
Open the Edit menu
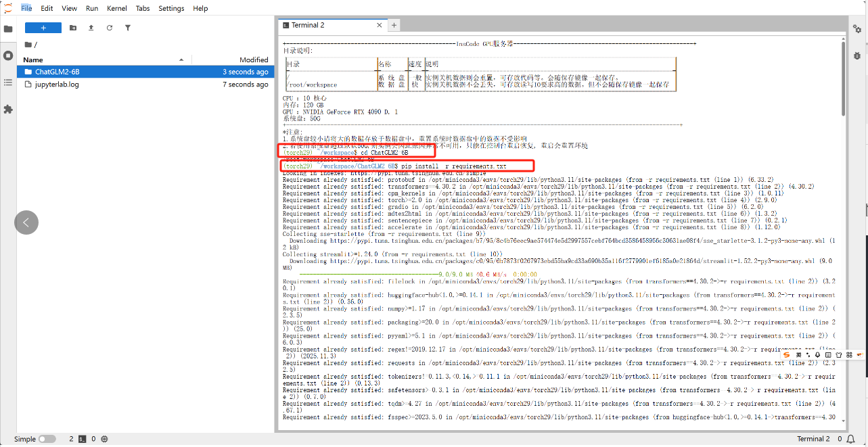click(x=47, y=8)
